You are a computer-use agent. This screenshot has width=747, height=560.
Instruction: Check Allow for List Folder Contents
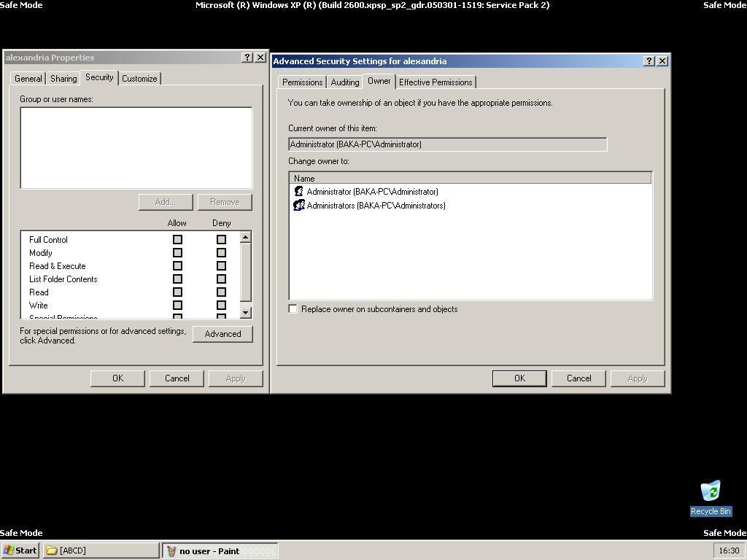(177, 279)
